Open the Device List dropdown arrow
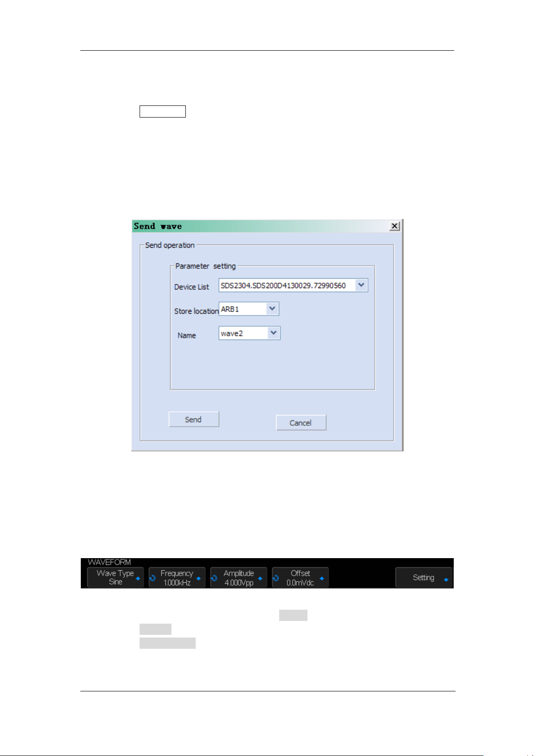Viewport: 535px width, 756px height. coord(361,285)
